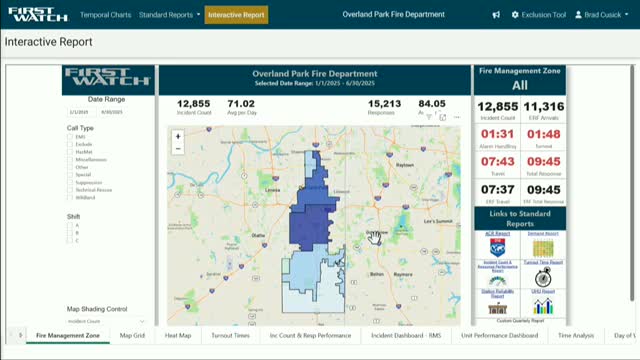Tick the EMS call type checkbox

70,137
